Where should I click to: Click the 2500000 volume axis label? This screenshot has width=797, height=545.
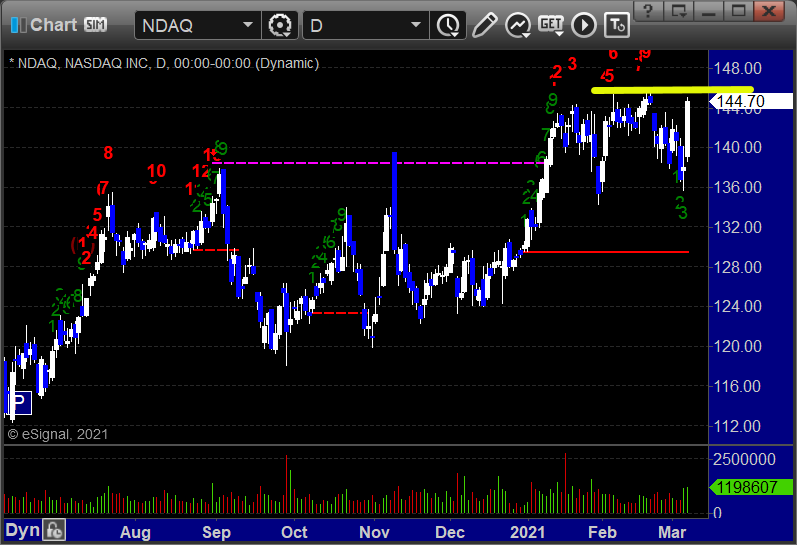(x=745, y=460)
